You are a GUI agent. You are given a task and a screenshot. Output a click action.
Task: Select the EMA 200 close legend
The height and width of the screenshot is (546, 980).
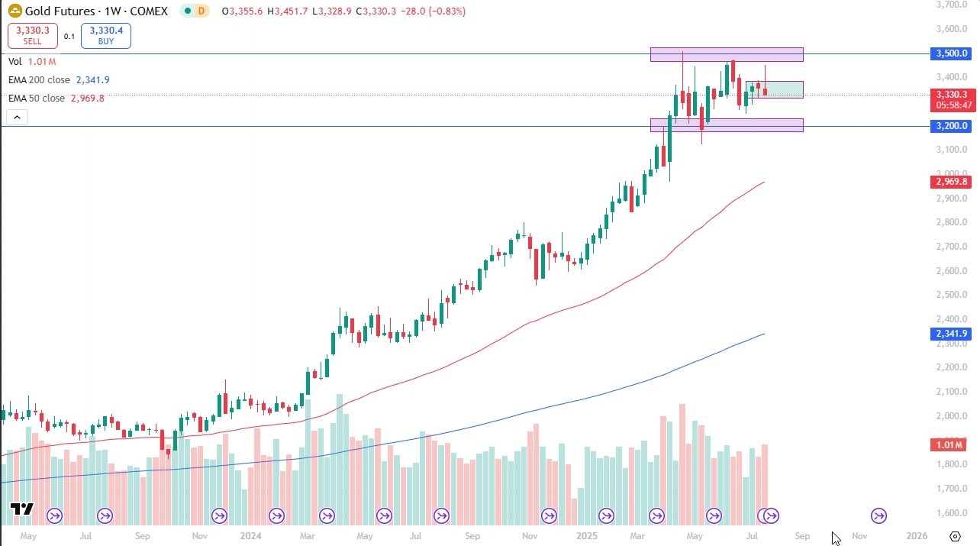point(39,80)
